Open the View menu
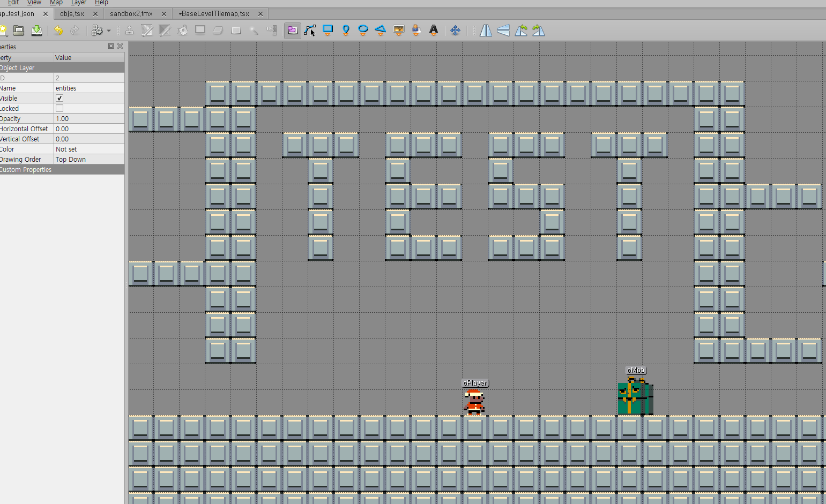 coord(34,3)
